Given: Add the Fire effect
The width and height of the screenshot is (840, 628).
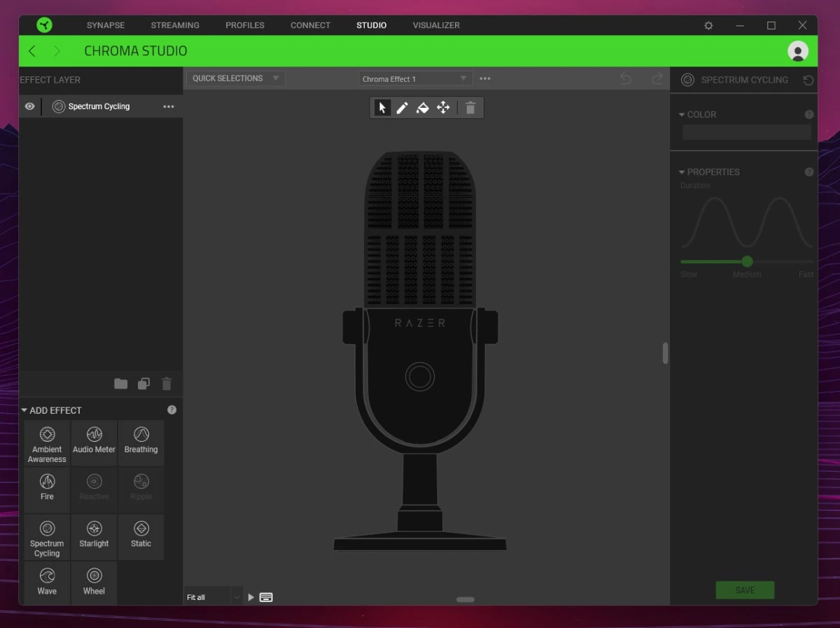Looking at the screenshot, I should coord(47,487).
